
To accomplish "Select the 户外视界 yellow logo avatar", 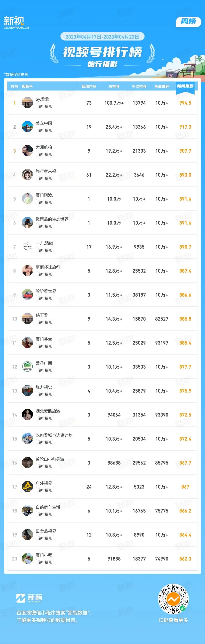I will pyautogui.click(x=27, y=487).
